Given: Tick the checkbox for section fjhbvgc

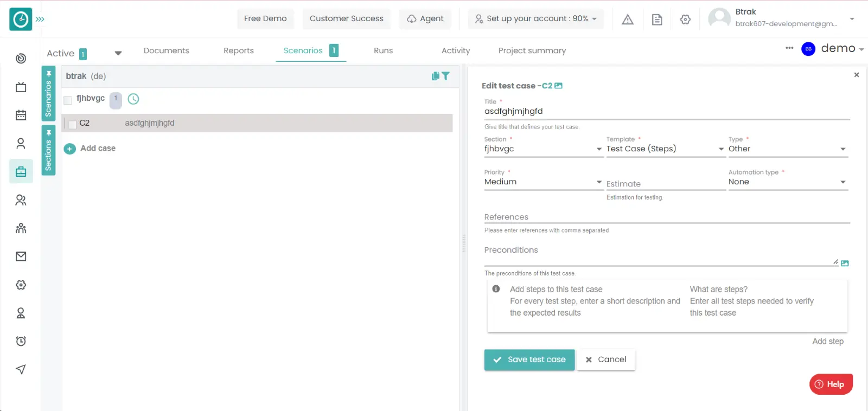Looking at the screenshot, I should point(68,100).
